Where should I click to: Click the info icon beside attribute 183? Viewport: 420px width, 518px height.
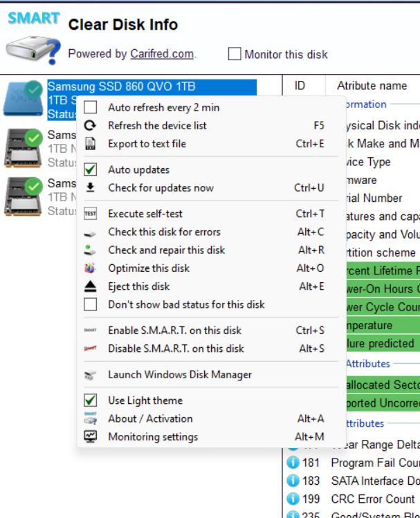click(293, 481)
